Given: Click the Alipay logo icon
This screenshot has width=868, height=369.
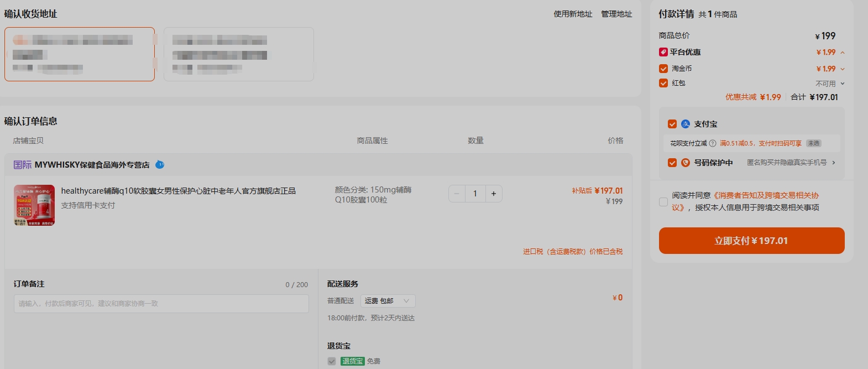Looking at the screenshot, I should pyautogui.click(x=686, y=124).
